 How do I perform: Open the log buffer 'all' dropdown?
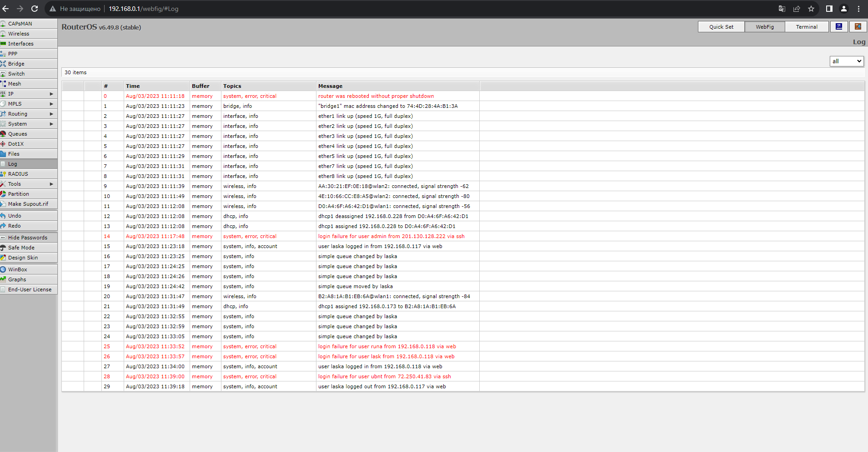(847, 61)
